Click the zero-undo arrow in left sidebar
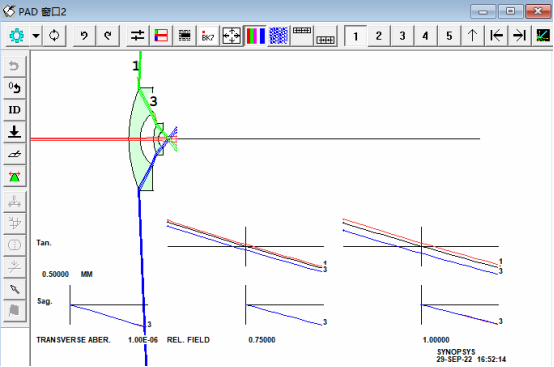The width and height of the screenshot is (554, 367). [x=14, y=88]
